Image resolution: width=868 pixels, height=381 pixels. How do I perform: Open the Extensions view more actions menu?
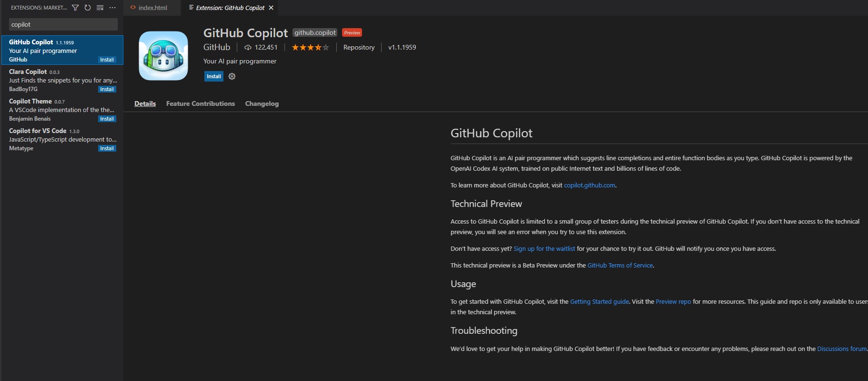pos(112,8)
